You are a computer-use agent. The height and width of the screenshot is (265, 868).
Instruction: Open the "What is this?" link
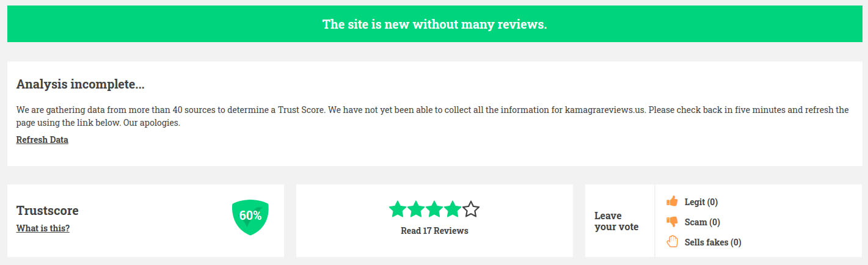43,228
